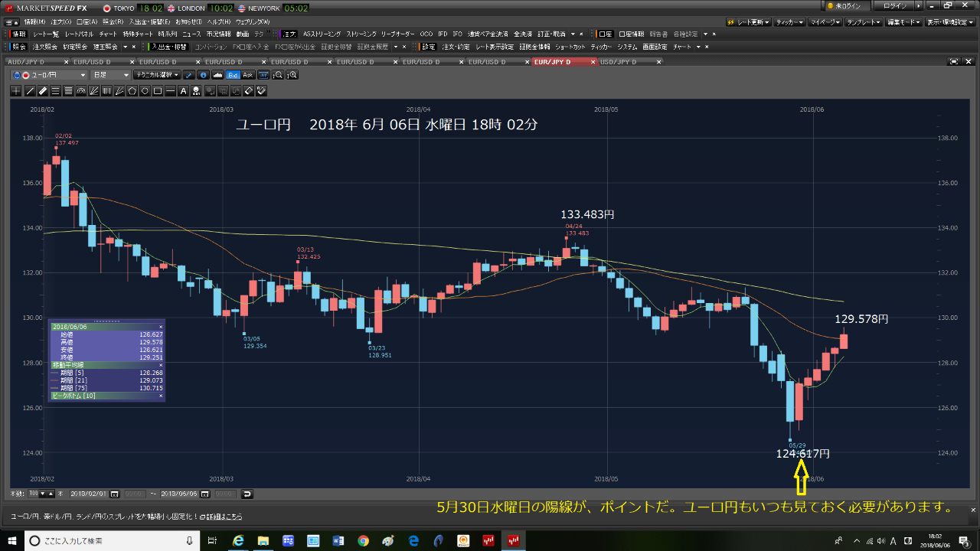
Task: Open the 日足 timeframe dropdown
Action: [x=111, y=75]
